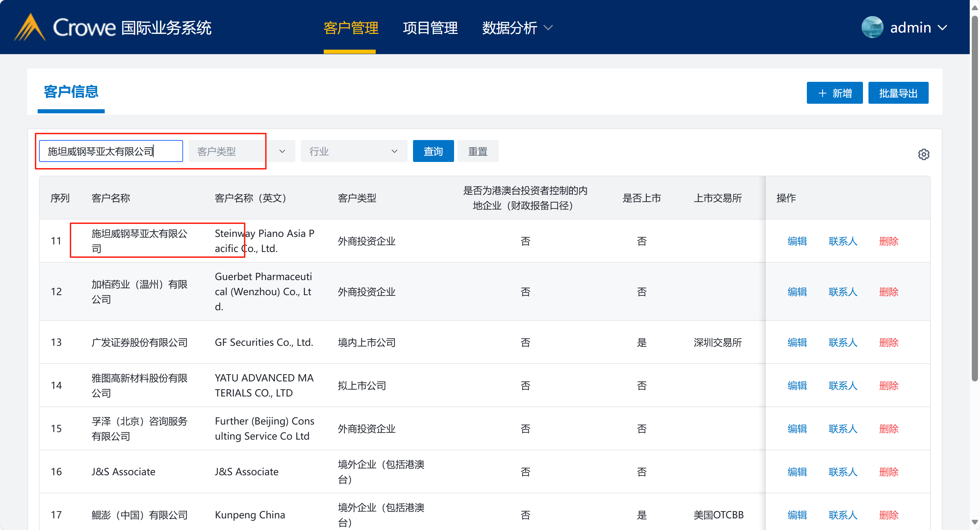Open 联系人 for 广发证券股份有限公司
This screenshot has height=530, width=980.
(842, 342)
